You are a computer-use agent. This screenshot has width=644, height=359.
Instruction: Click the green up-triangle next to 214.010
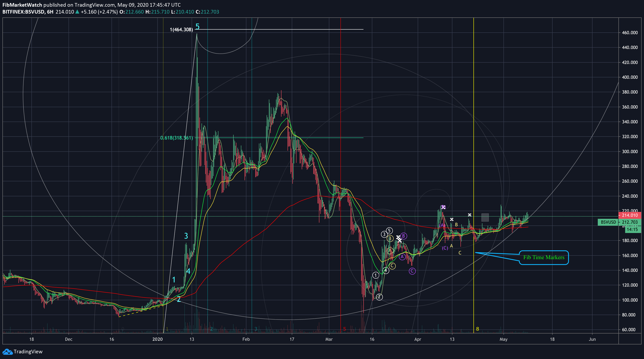point(77,12)
